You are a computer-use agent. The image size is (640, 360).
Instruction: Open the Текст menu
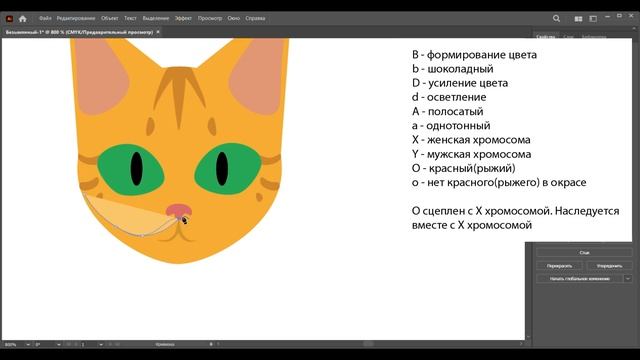click(x=130, y=18)
